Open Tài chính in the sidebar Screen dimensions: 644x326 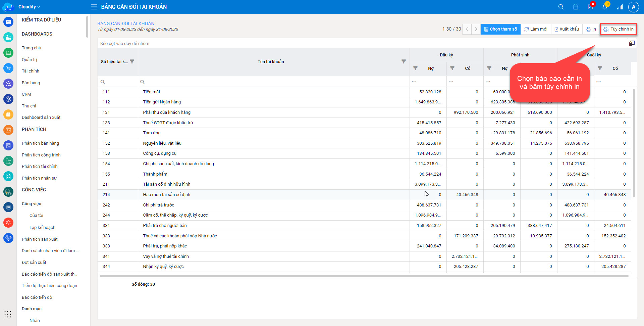[x=31, y=71]
